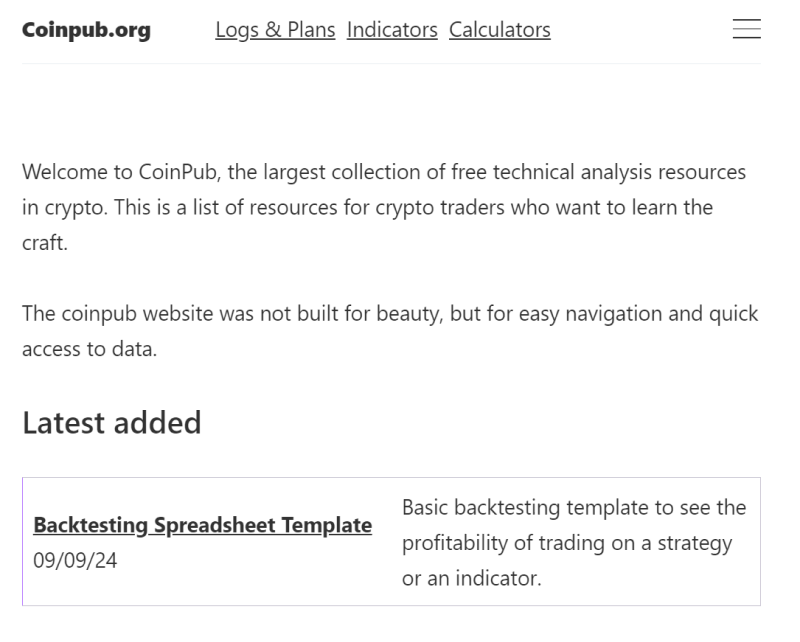Open the Logs & Plans page
This screenshot has width=800, height=642.
(275, 30)
